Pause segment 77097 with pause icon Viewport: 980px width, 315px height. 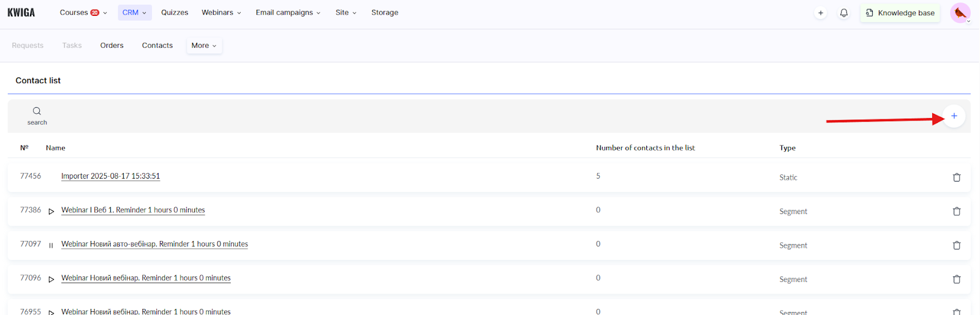(51, 245)
